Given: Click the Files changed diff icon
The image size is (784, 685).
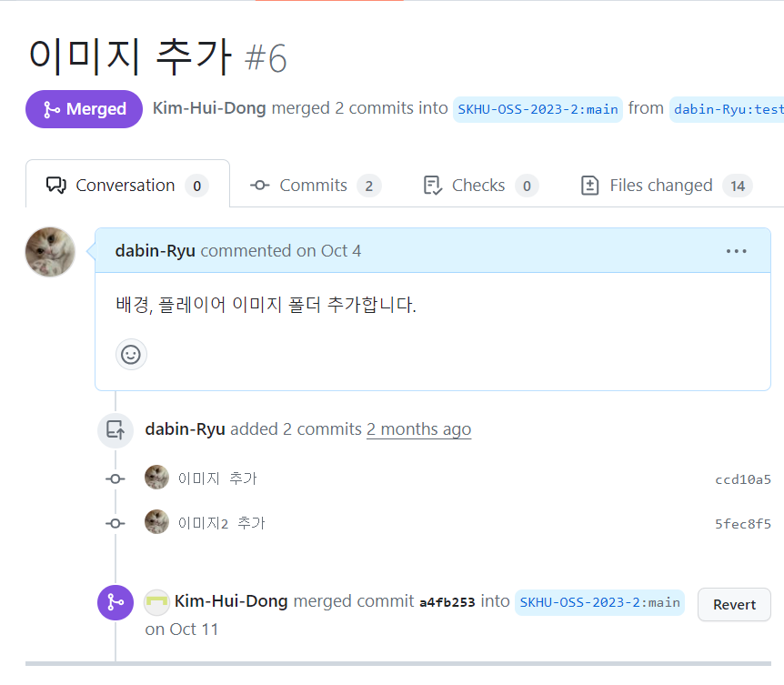Looking at the screenshot, I should point(591,184).
